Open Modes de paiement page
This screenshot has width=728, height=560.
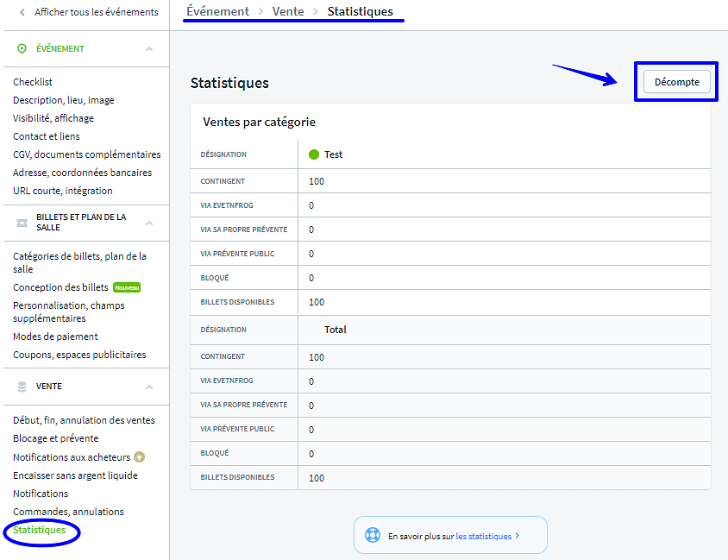[55, 337]
